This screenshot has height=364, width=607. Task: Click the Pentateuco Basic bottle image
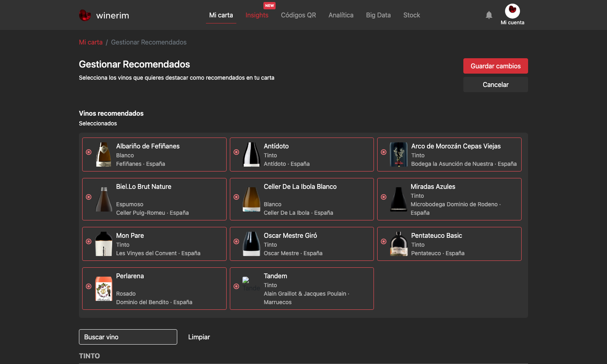tap(399, 244)
